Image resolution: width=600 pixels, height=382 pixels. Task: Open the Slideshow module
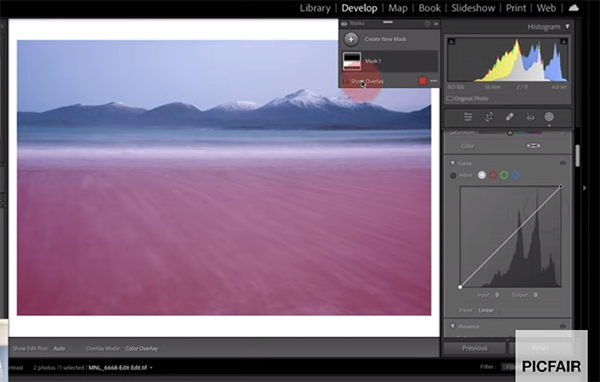pyautogui.click(x=473, y=8)
